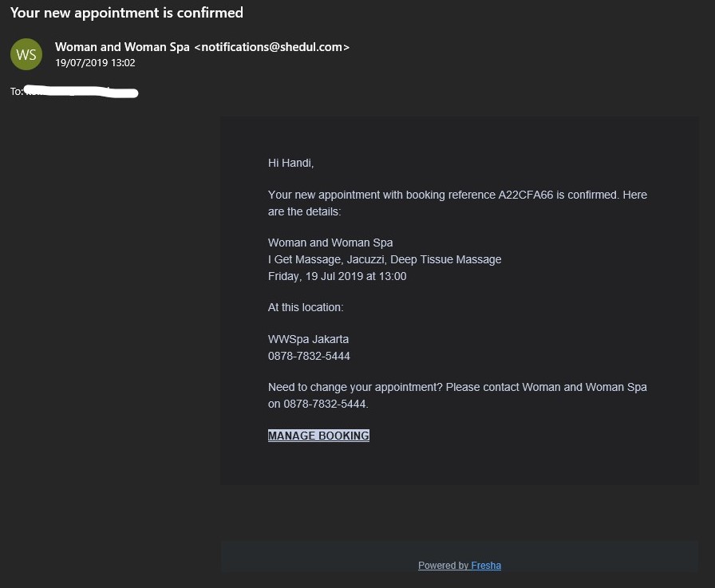Screen dimensions: 715x588
Task: Select the sender name Woman and Woman Spa
Action: 122,47
